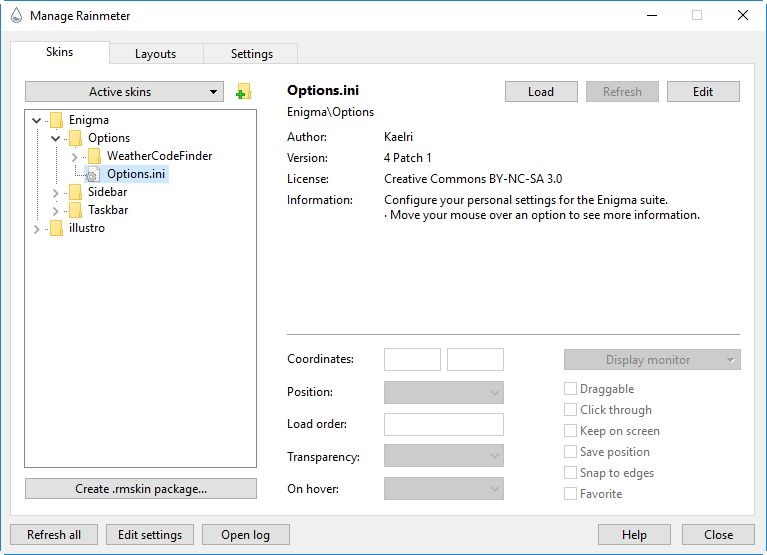Click the Taskbar folder icon
Screen dimensions: 767x555
tap(74, 210)
